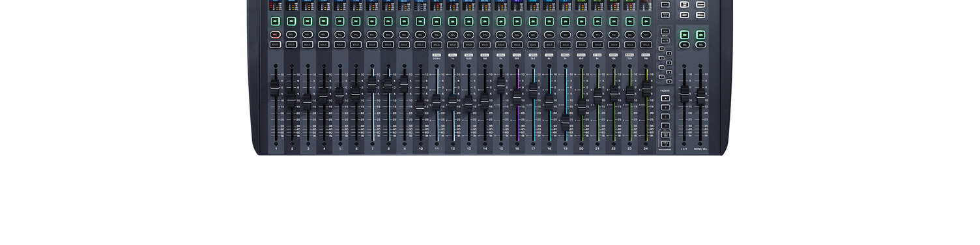Toggle the ON button for channel 5
The image size is (980, 245).
[x=339, y=22]
